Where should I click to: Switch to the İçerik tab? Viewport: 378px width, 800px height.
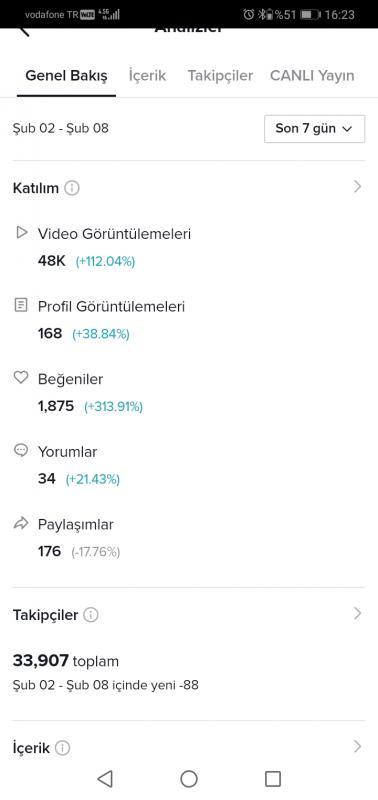pos(147,76)
